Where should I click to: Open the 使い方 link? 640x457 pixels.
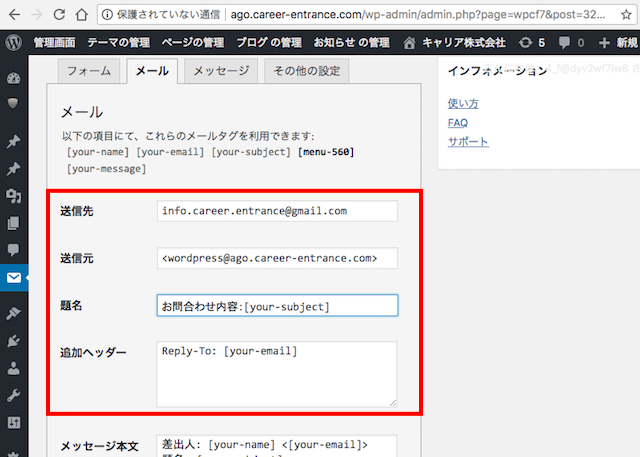click(463, 104)
